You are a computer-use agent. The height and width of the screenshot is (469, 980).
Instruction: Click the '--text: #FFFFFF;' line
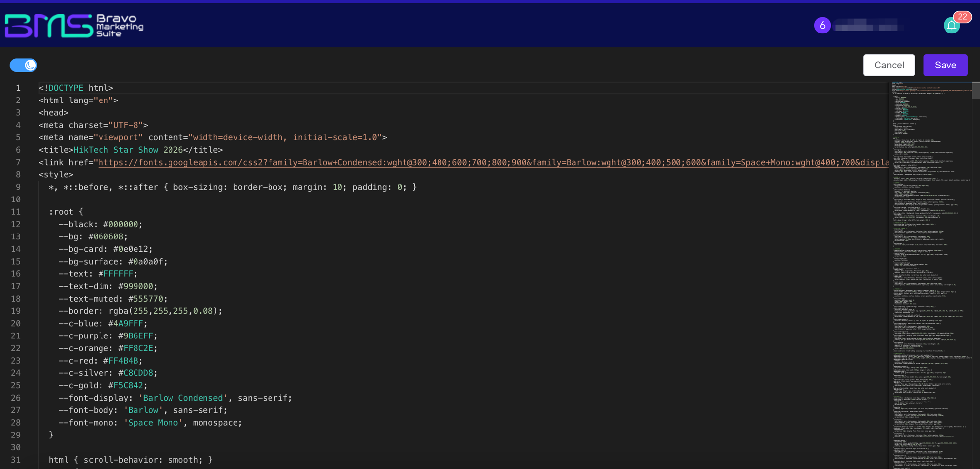(x=98, y=274)
